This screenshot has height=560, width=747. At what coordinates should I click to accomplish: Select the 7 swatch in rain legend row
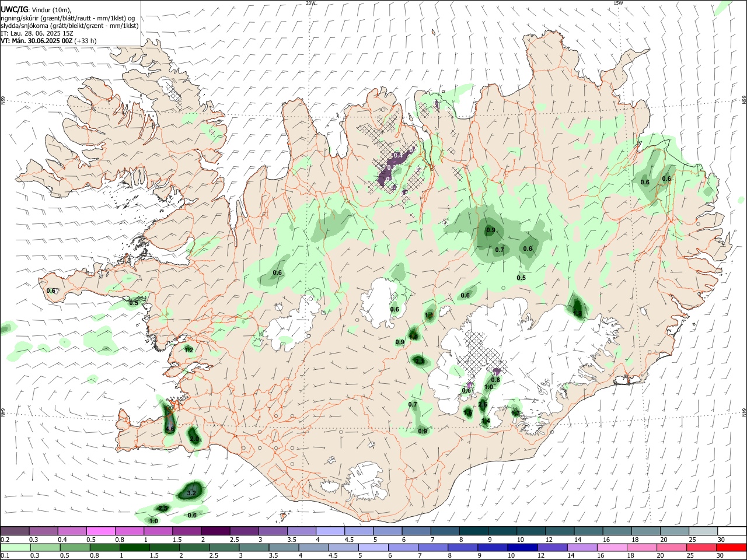(433, 547)
